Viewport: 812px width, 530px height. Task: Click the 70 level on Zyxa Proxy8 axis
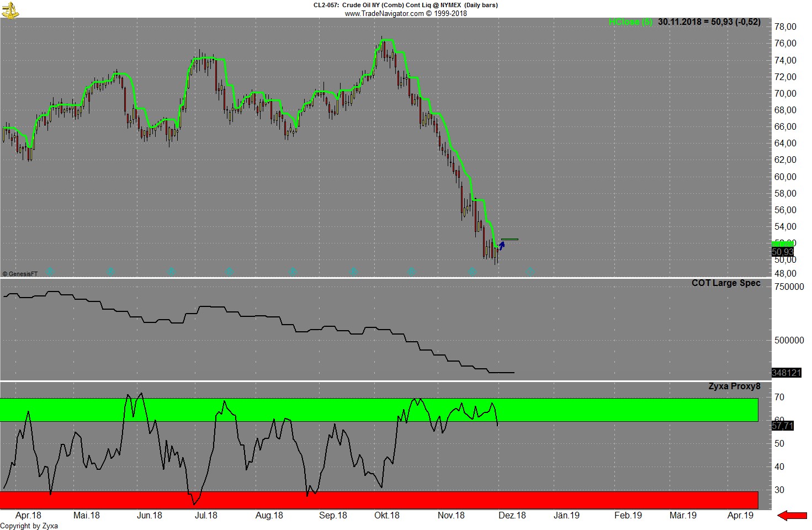click(779, 397)
